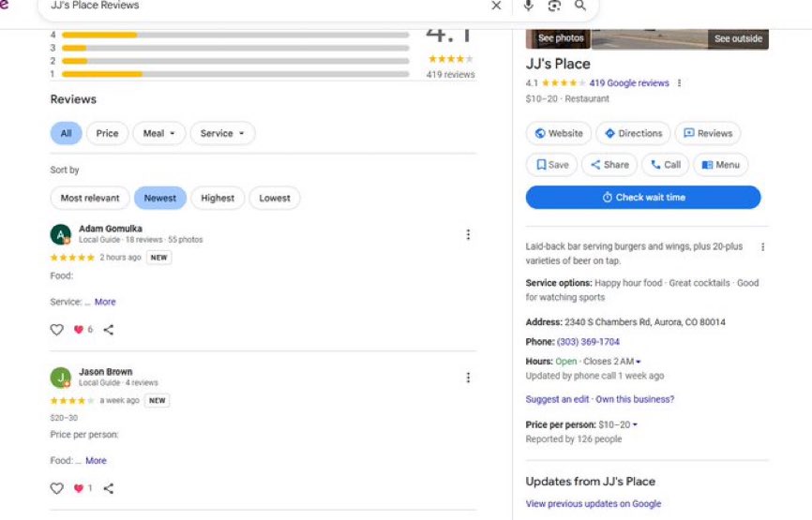Click the phone number (303) 369-1704
Image resolution: width=812 pixels, height=520 pixels.
tap(588, 341)
